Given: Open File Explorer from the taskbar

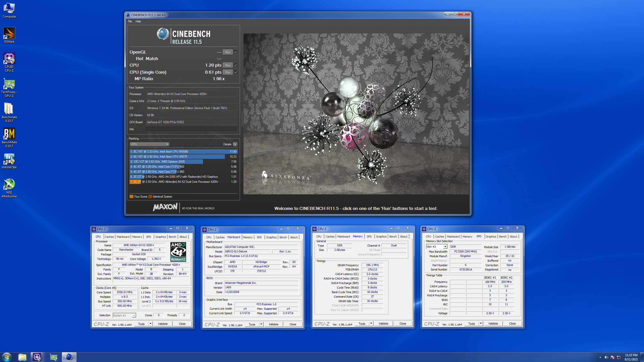Looking at the screenshot, I should tap(22, 357).
